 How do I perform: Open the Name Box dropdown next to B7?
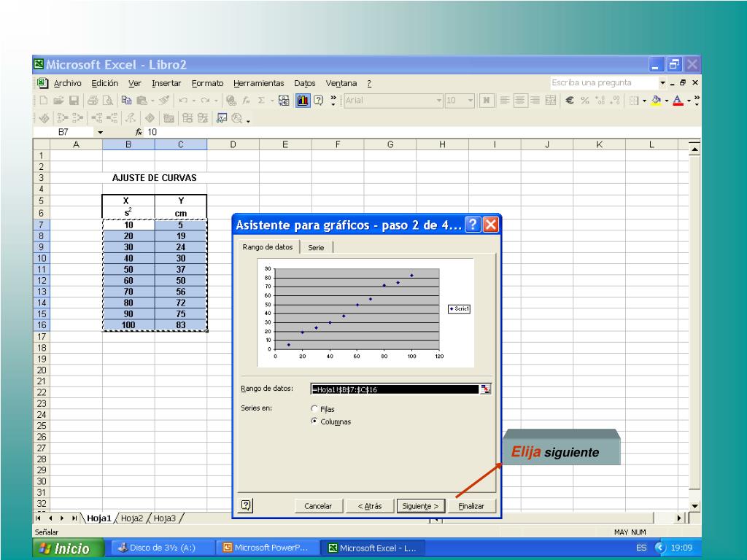[x=100, y=132]
